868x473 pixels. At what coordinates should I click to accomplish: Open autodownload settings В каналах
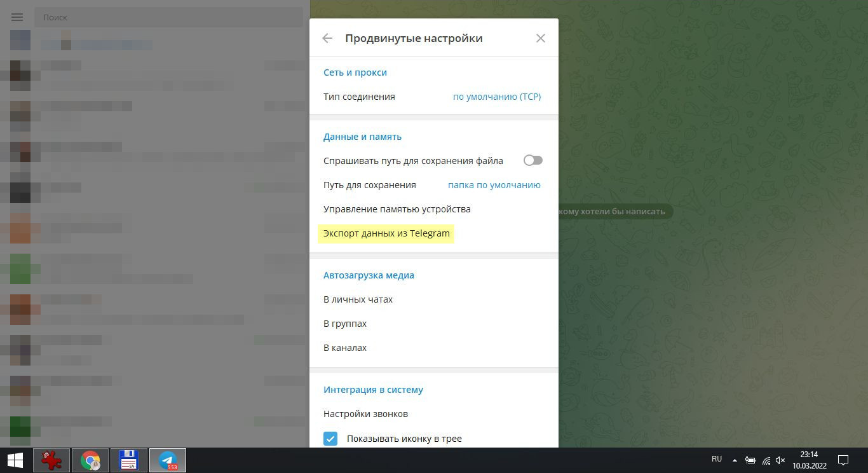(x=345, y=348)
